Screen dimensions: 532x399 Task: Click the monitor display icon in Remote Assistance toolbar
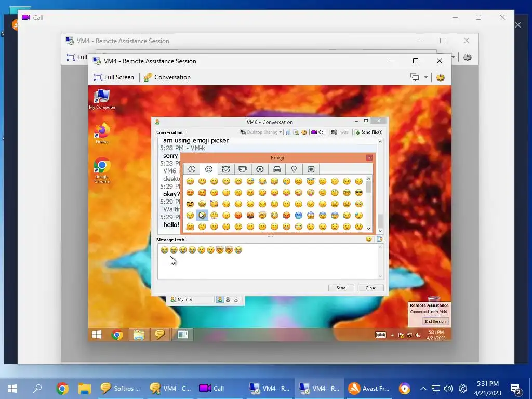(415, 77)
